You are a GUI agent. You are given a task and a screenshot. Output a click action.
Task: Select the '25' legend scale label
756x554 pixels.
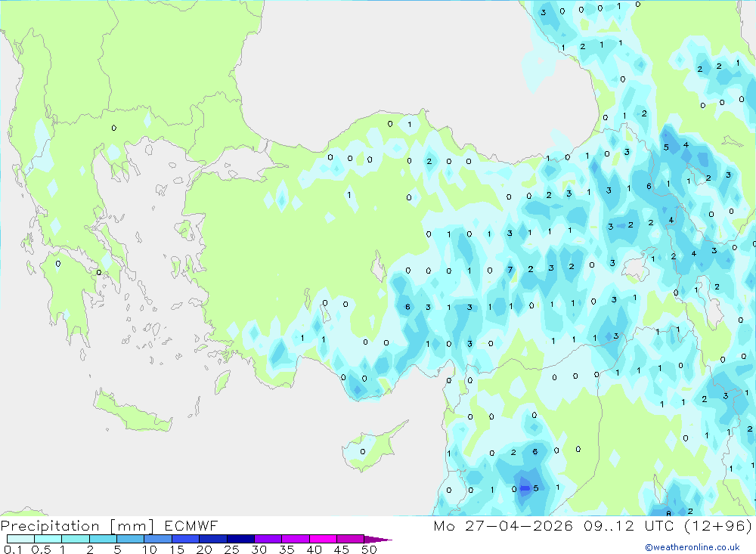point(232,549)
